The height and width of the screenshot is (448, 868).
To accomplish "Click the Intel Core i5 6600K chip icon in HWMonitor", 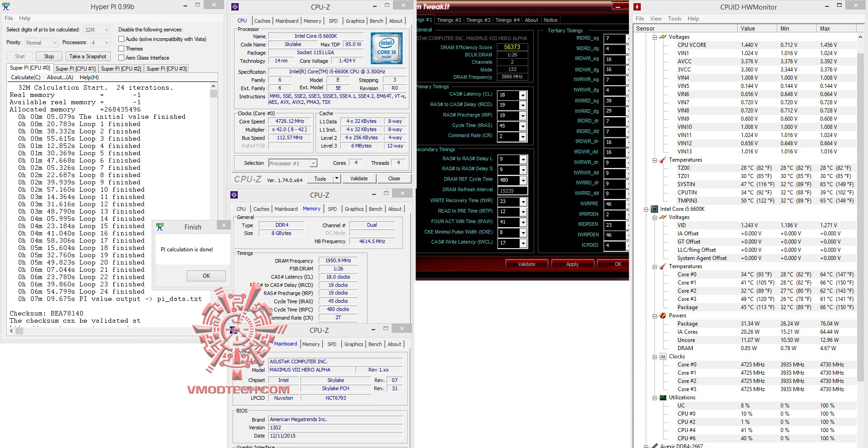I will [654, 209].
